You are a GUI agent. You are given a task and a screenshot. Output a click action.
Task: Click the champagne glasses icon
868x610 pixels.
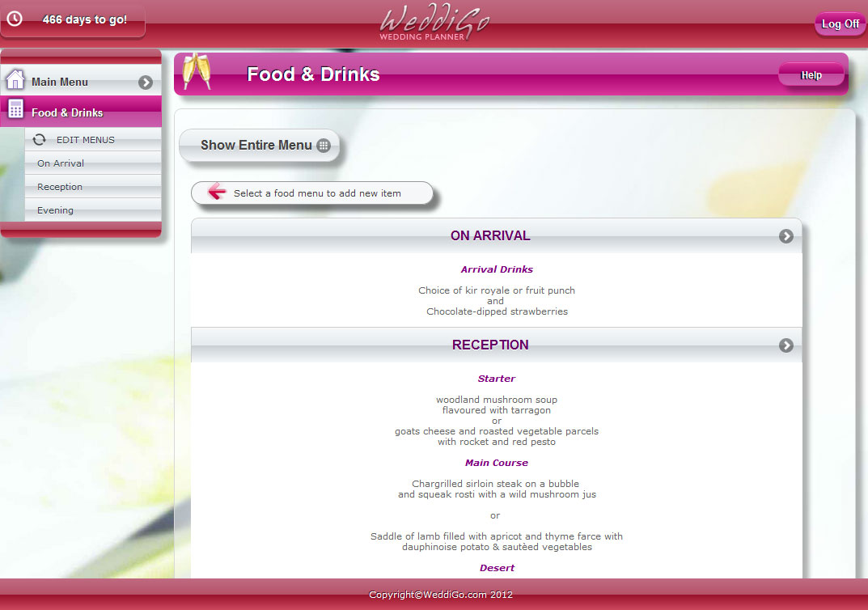(x=195, y=71)
